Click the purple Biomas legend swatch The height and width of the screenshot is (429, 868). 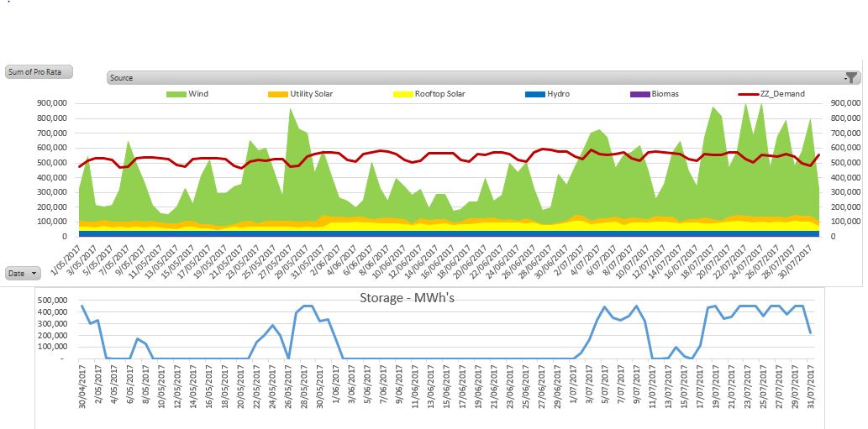(x=640, y=95)
